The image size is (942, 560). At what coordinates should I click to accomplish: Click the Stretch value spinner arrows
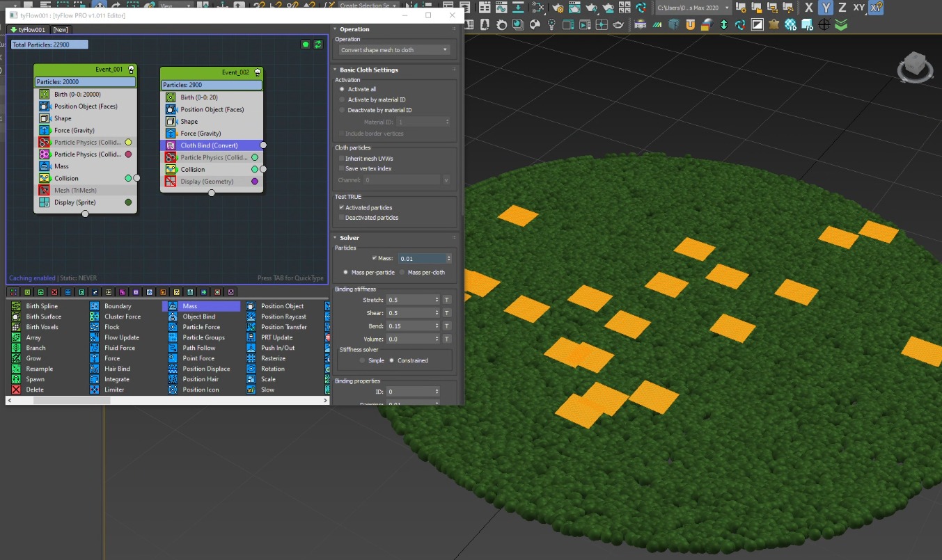pos(437,300)
